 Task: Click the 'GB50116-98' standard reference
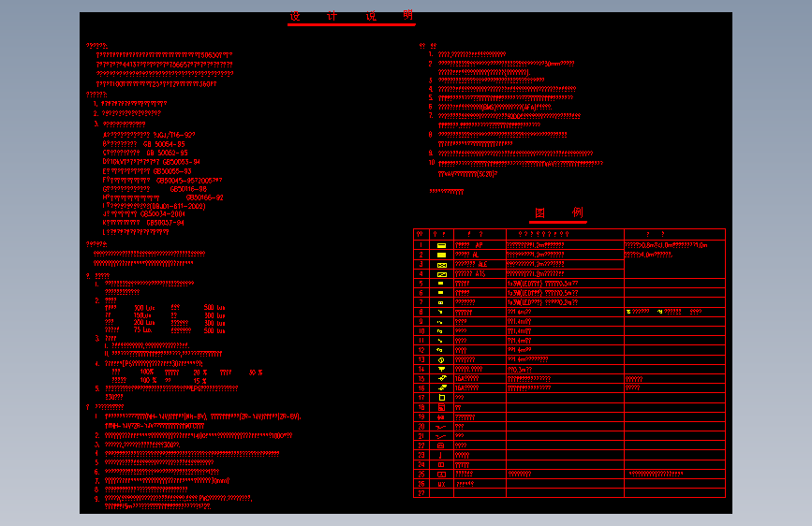click(188, 189)
